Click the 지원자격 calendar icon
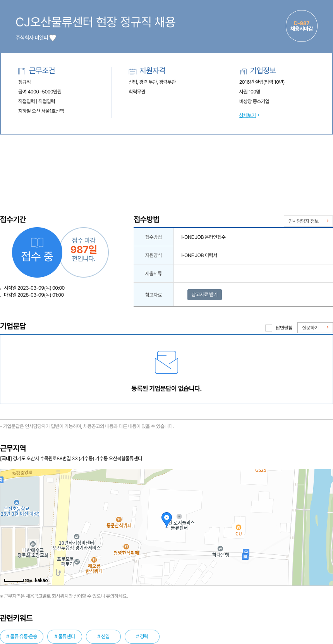This screenshot has width=333, height=644. pos(132,71)
